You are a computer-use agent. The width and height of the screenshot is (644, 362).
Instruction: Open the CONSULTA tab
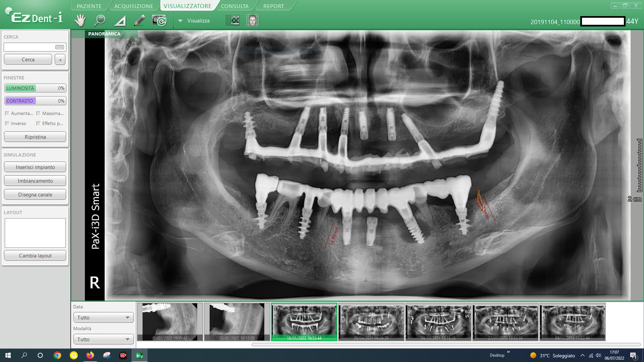(235, 6)
